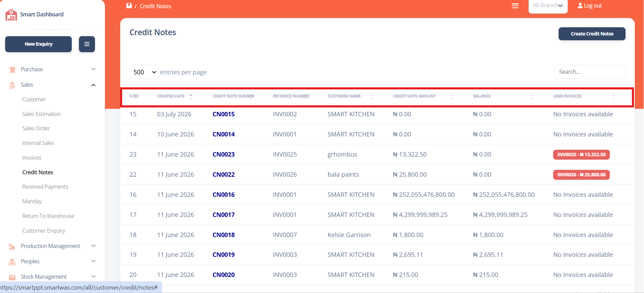Expand the Production Management chevron

93,246
